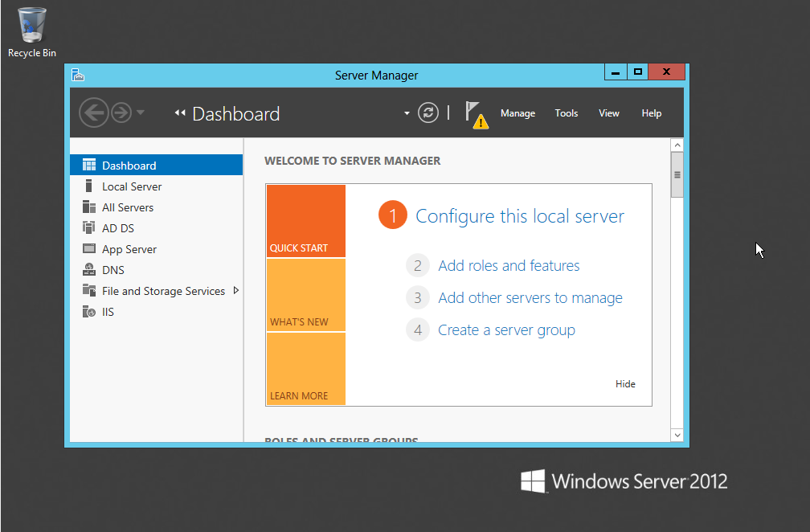Select the DNS server role icon
810x532 pixels.
click(x=88, y=269)
